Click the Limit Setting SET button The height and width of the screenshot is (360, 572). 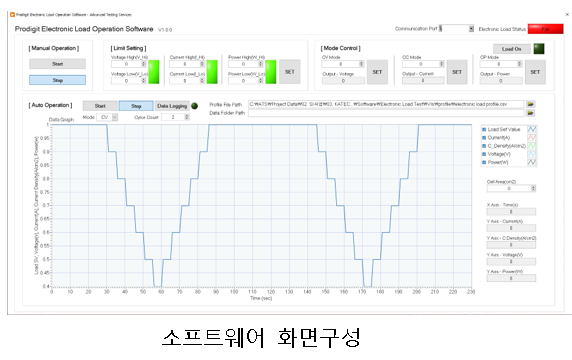click(x=290, y=72)
